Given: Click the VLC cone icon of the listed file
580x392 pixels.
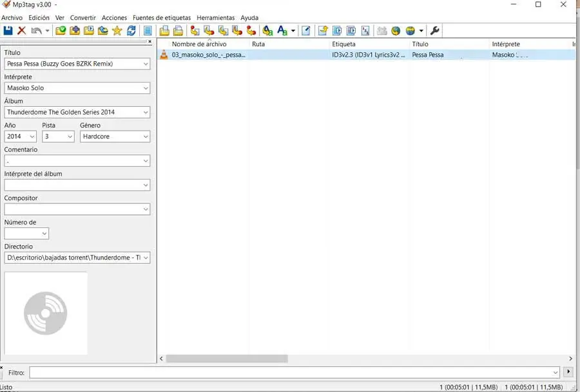Looking at the screenshot, I should pos(164,55).
